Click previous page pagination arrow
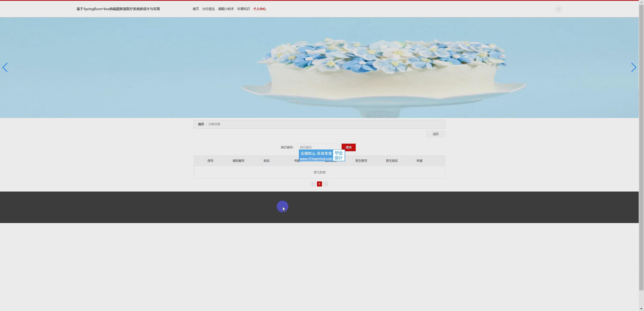Image resolution: width=644 pixels, height=311 pixels. pos(313,184)
